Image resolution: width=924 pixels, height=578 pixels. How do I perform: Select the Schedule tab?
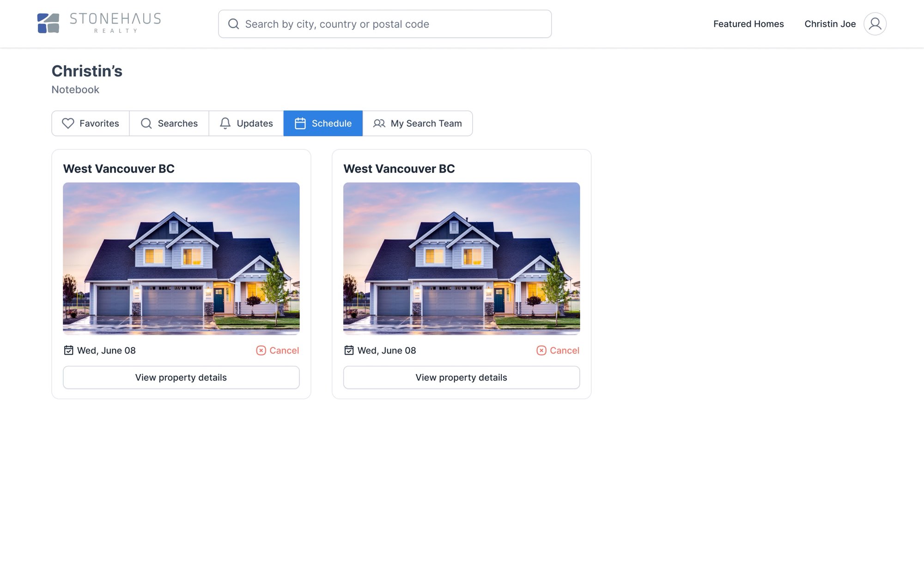[x=323, y=123]
